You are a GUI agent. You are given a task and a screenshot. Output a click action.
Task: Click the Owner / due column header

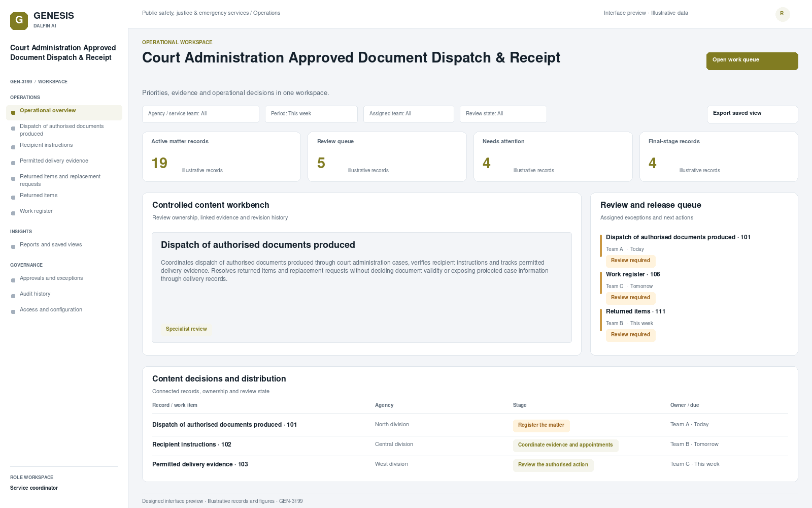pos(685,405)
